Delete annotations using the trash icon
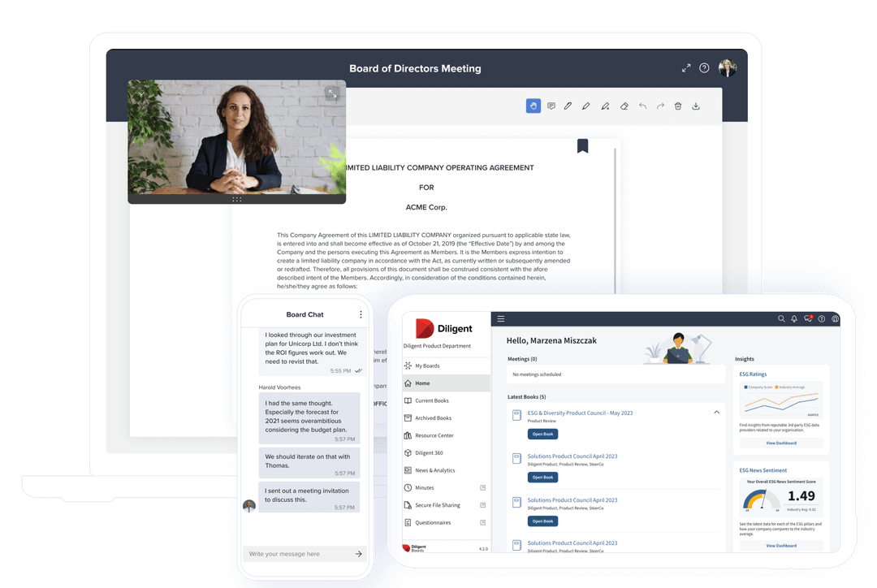Screen dimensions: 877x588 click(x=677, y=106)
